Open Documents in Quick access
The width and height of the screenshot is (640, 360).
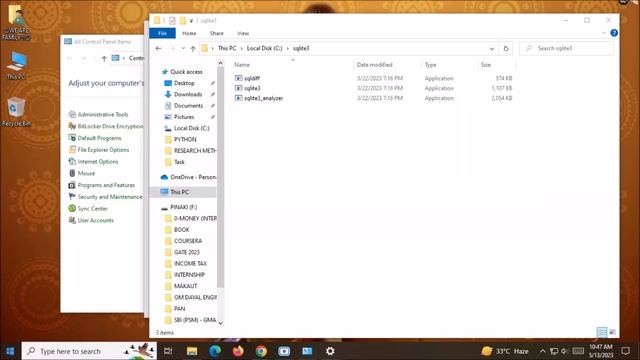188,106
